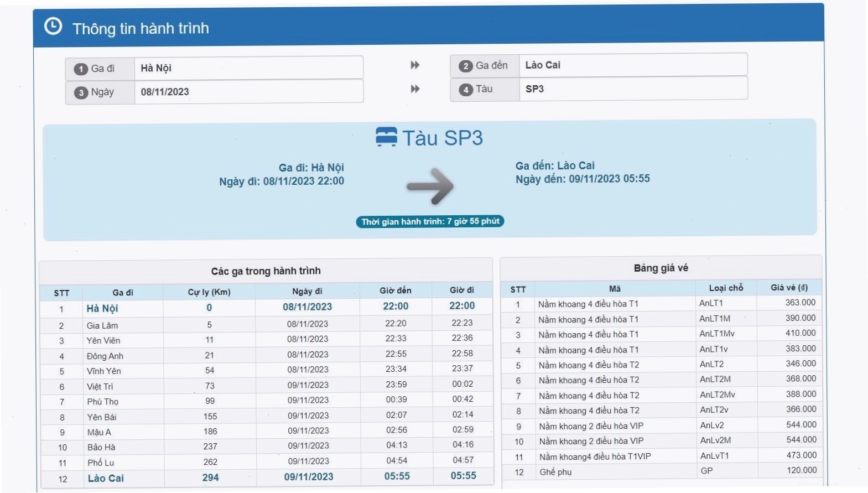
Task: Click the Ghế phụ fare row name
Action: (x=555, y=472)
